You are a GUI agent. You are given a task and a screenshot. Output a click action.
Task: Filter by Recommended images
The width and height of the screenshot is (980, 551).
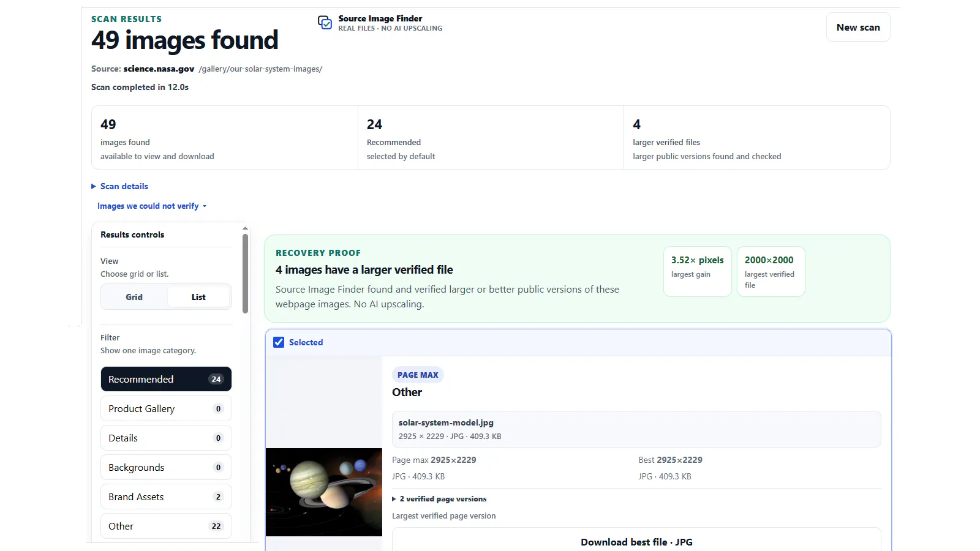click(x=166, y=379)
